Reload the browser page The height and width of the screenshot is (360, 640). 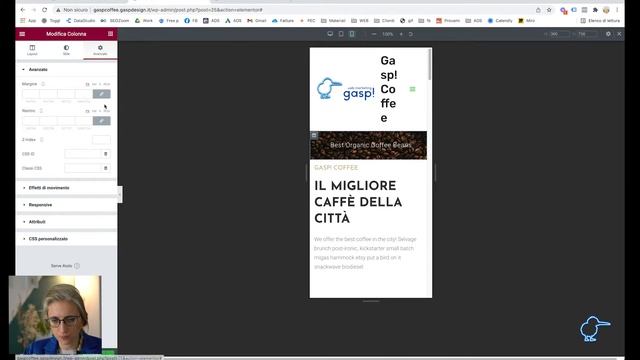[x=44, y=10]
